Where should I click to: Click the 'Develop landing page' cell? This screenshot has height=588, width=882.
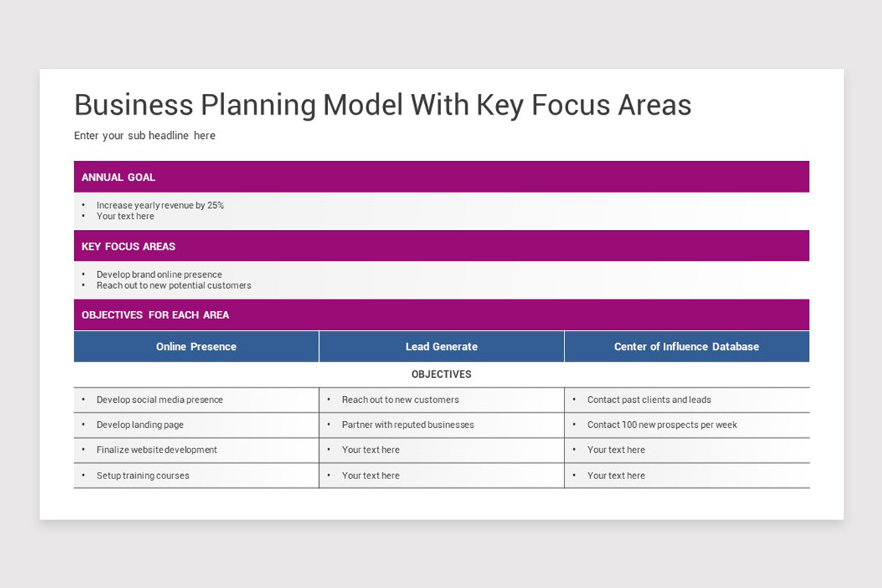(x=196, y=425)
